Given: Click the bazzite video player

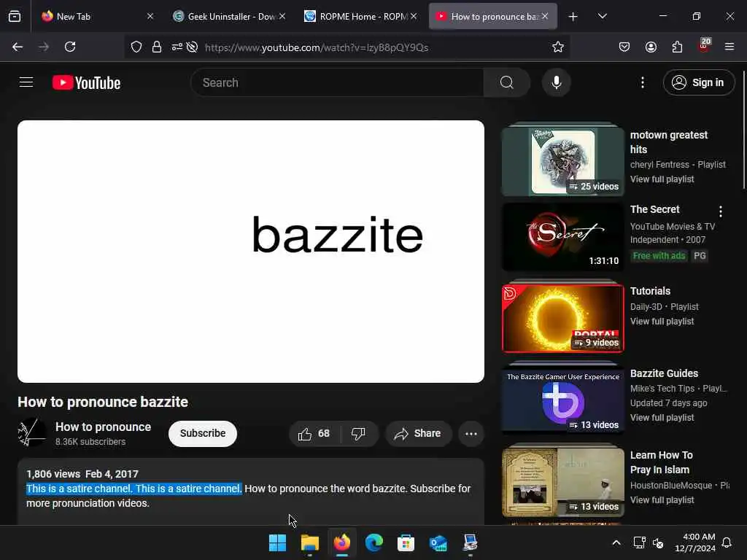Looking at the screenshot, I should point(251,251).
